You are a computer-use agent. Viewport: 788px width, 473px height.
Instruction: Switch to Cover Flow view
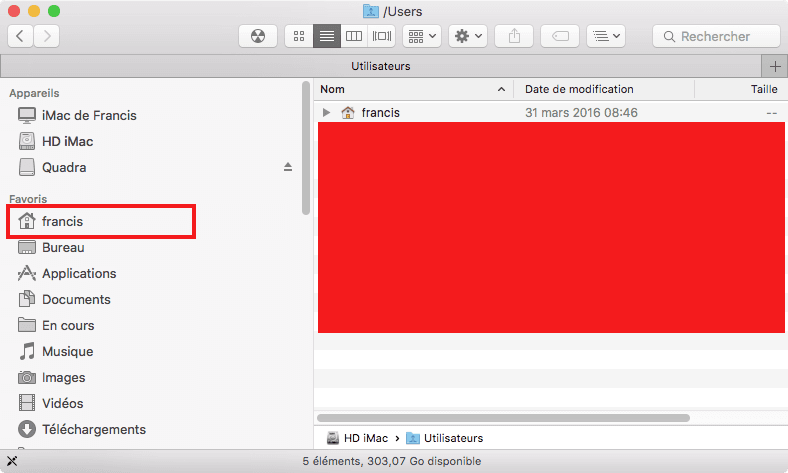(381, 36)
